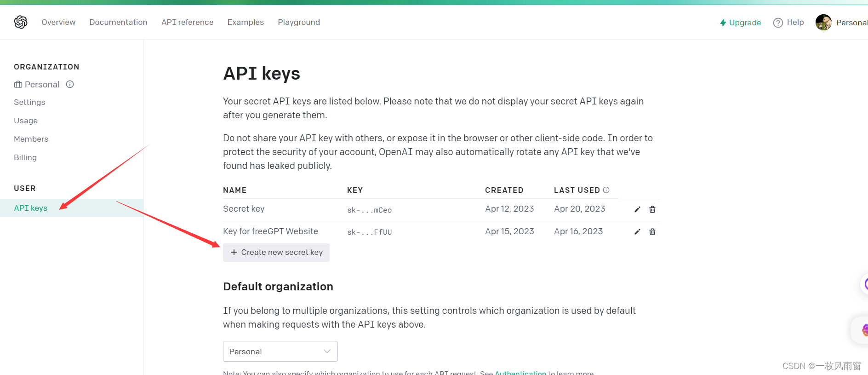Click the API keys page heading
Image resolution: width=868 pixels, height=375 pixels.
262,74
